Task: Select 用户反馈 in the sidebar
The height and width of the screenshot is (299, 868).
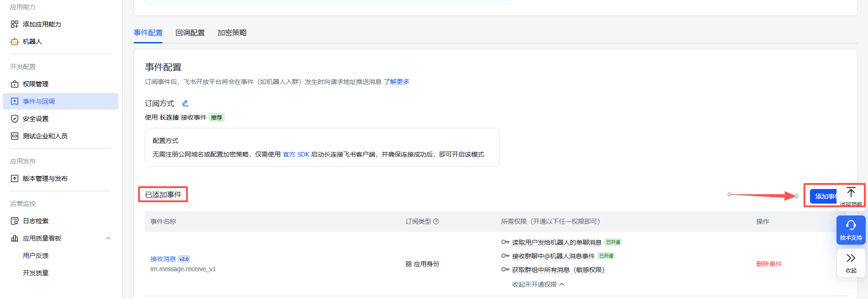Action: pos(36,256)
